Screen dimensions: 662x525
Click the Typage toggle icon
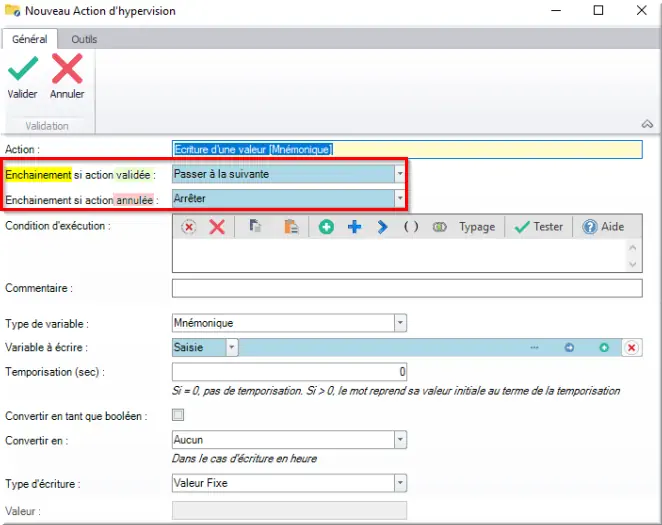point(439,227)
